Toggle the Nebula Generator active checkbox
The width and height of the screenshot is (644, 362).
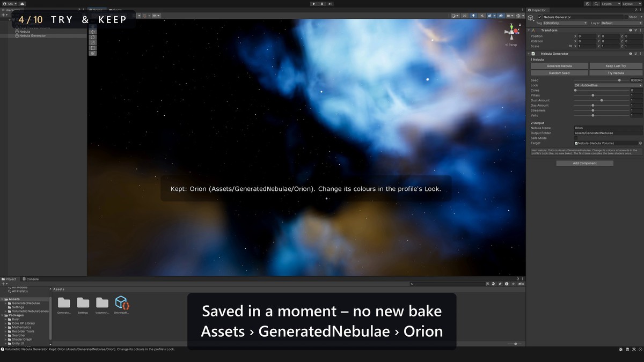[540, 17]
